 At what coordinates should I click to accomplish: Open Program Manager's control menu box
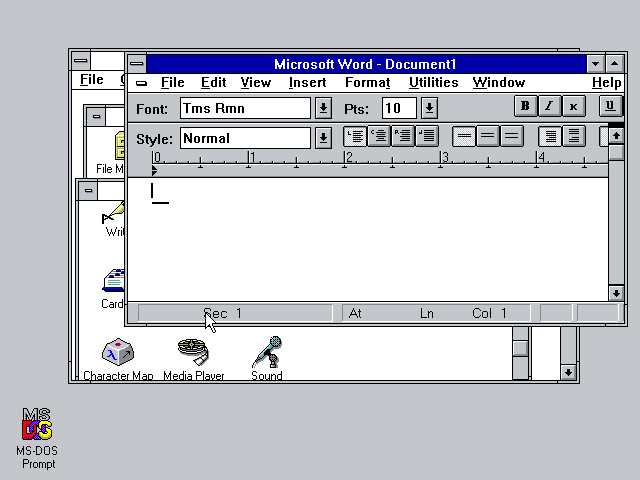point(80,61)
